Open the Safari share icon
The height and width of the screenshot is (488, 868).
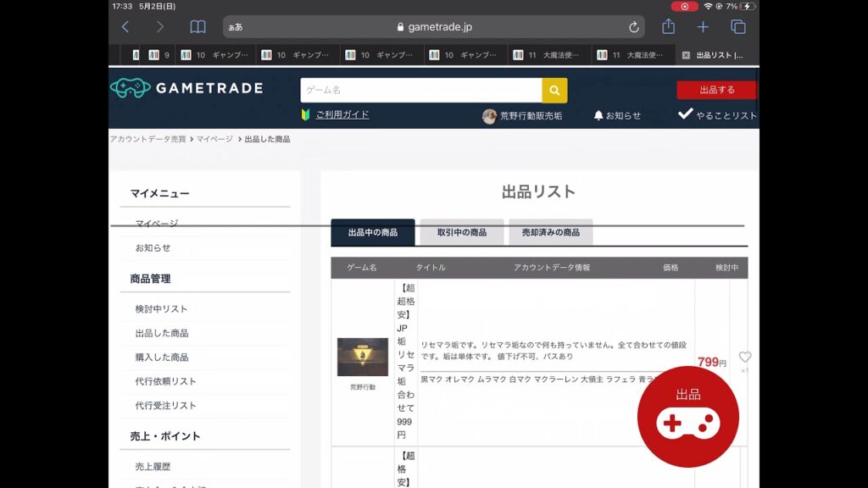[x=668, y=26]
